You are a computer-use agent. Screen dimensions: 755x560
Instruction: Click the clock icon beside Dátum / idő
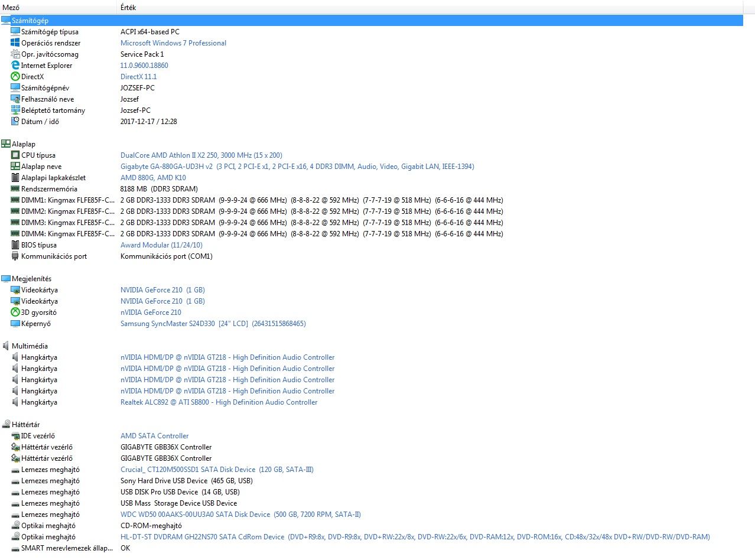pyautogui.click(x=15, y=122)
